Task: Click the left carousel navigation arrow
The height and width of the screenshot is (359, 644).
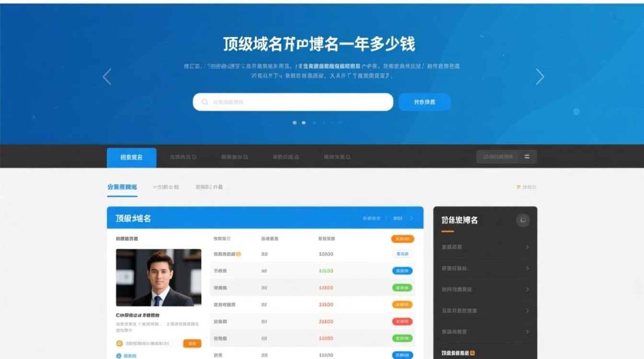Action: point(106,77)
